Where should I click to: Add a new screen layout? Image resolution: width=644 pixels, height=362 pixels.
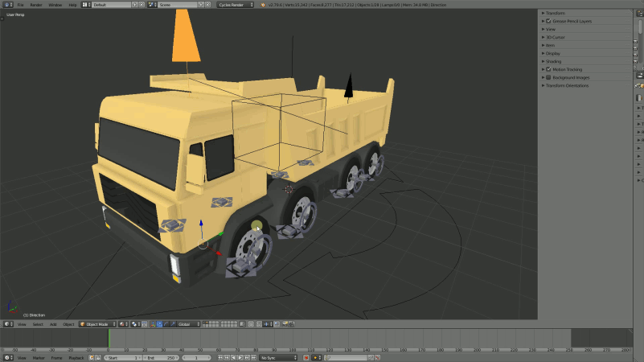point(135,5)
